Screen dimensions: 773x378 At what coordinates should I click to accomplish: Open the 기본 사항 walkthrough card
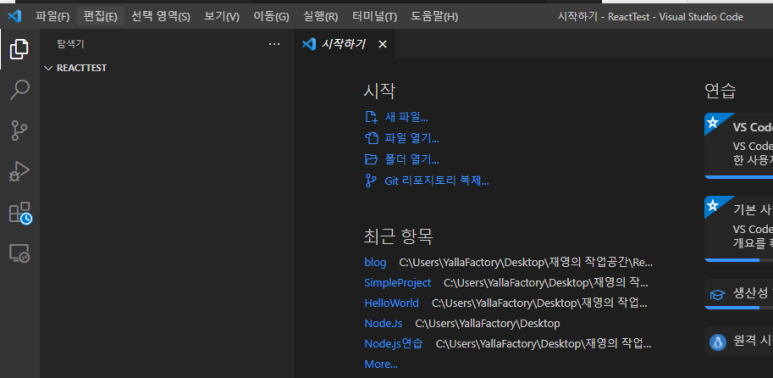coord(739,228)
